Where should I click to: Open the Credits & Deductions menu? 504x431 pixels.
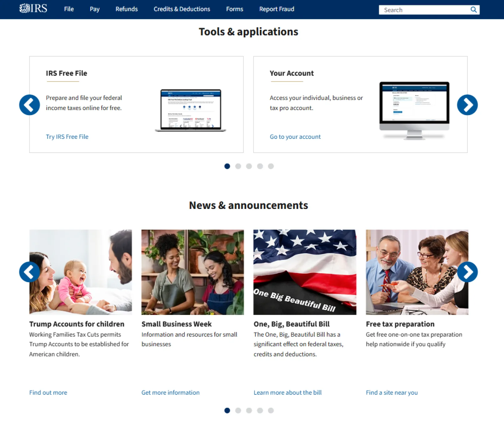point(182,9)
